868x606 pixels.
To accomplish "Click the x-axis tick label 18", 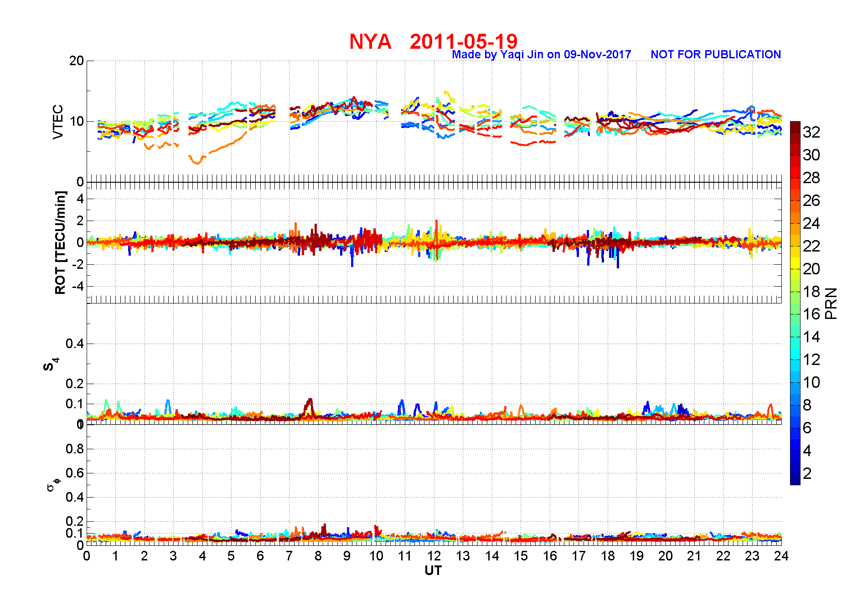I will (608, 556).
